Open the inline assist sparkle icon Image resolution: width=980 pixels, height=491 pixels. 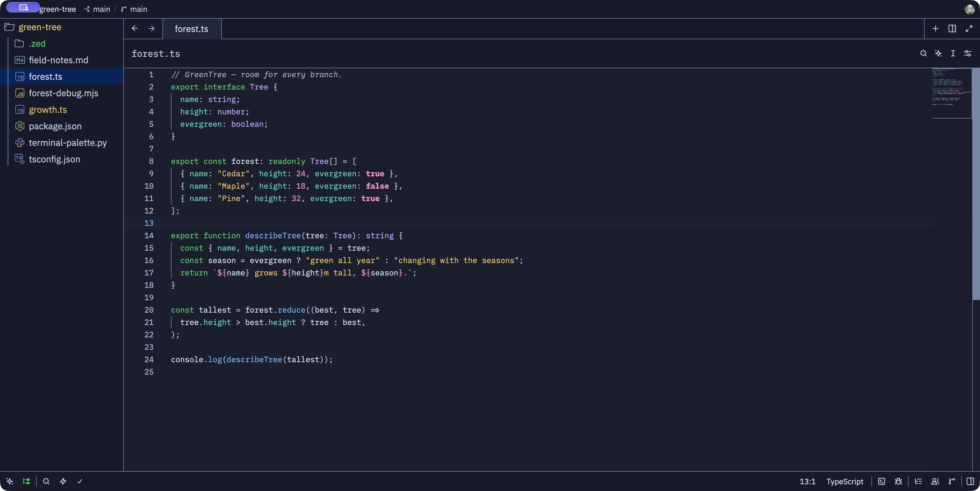click(x=938, y=53)
